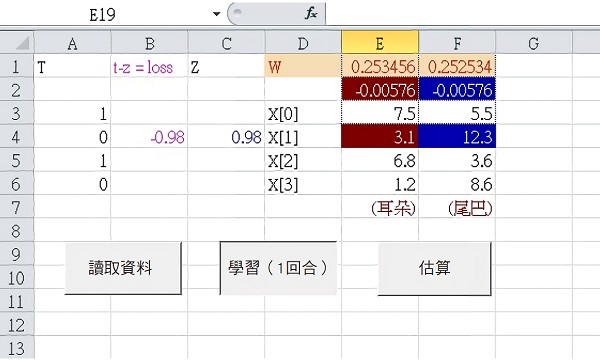Select row 7 header
The width and height of the screenshot is (600, 360).
pos(17,207)
